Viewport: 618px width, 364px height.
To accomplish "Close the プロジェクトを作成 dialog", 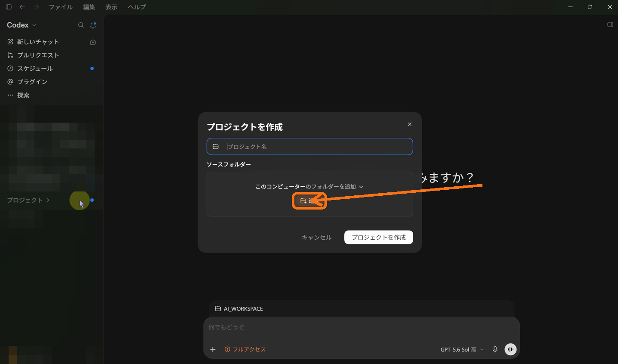I will click(x=410, y=124).
